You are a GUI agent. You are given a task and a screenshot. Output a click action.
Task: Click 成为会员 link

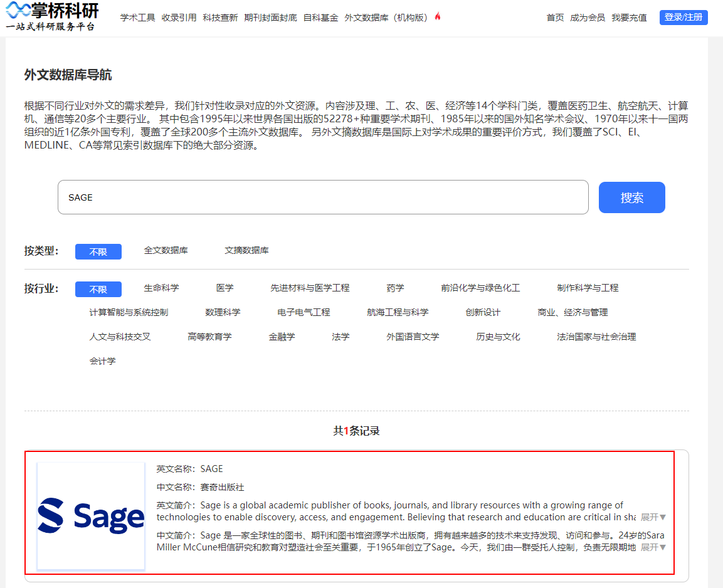(x=588, y=18)
